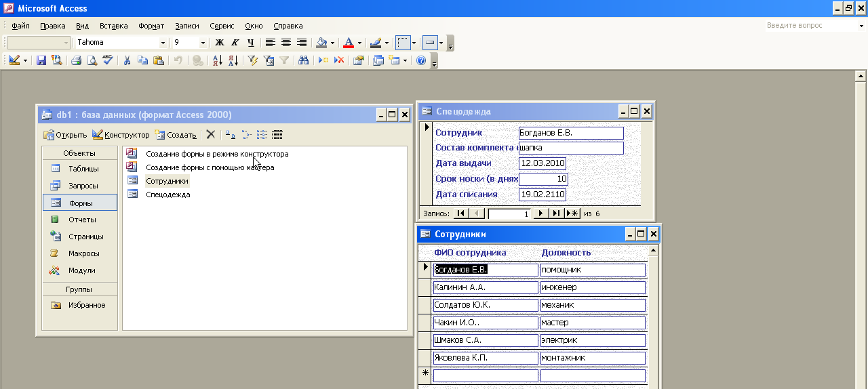Open Microsoft Access Help icon
This screenshot has width=868, height=389.
pos(421,60)
